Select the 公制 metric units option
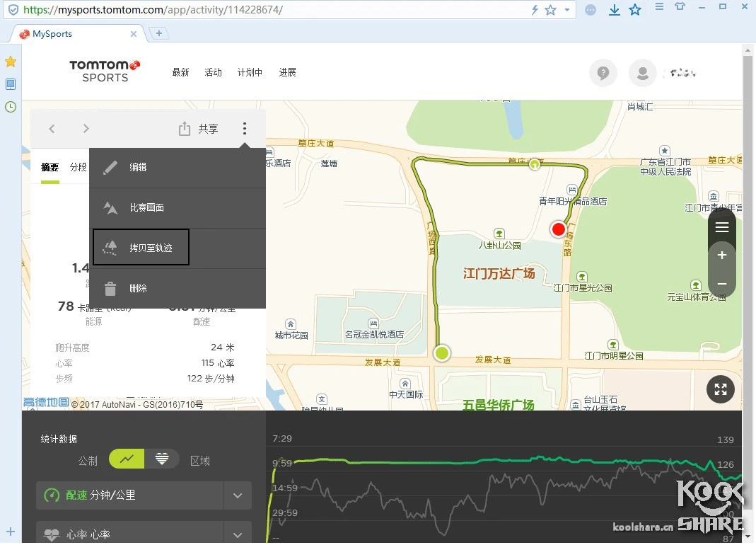Screen dimensions: 756x545 [x=88, y=461]
